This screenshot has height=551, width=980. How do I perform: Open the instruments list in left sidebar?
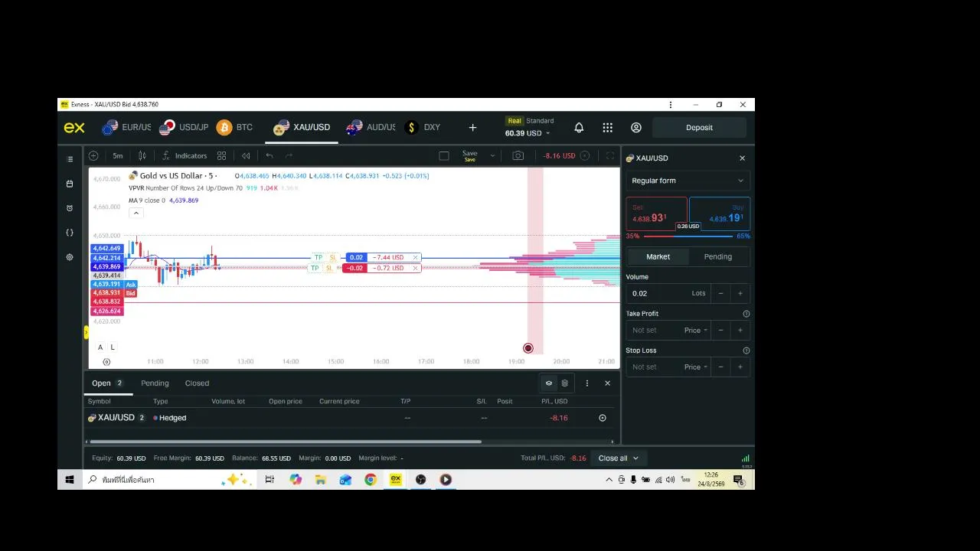point(70,159)
